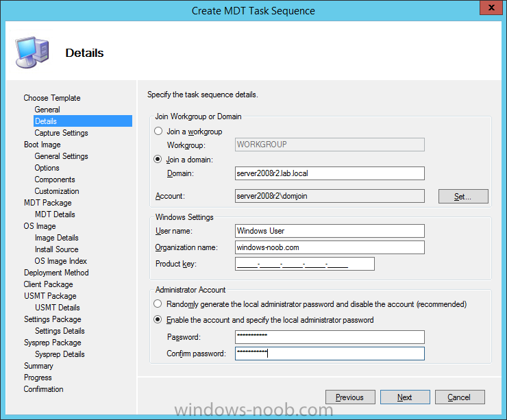Select the Install Source step
Viewport: 507px width, 420px height.
point(57,249)
